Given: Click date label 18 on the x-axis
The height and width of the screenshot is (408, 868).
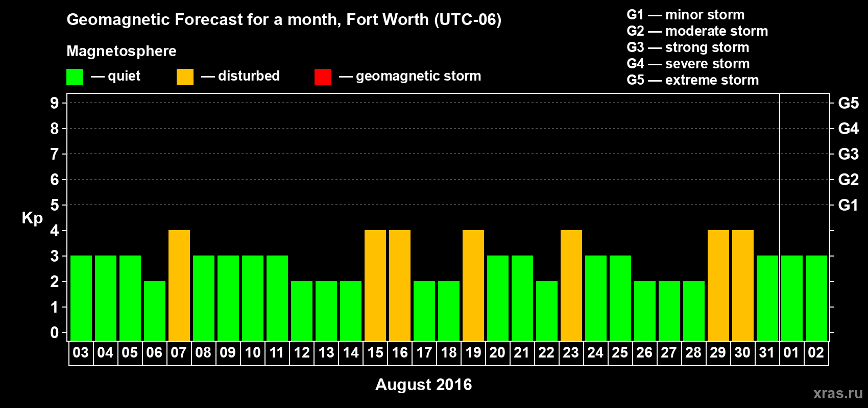Looking at the screenshot, I should (x=448, y=353).
